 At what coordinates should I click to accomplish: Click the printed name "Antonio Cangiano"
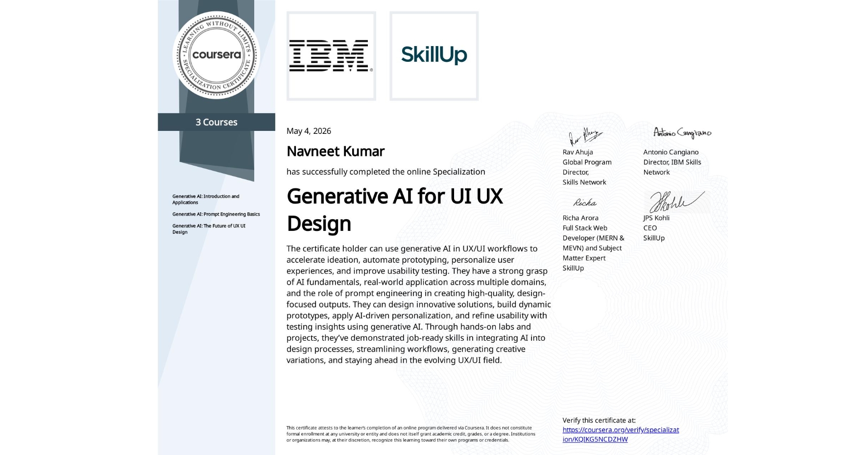click(671, 152)
